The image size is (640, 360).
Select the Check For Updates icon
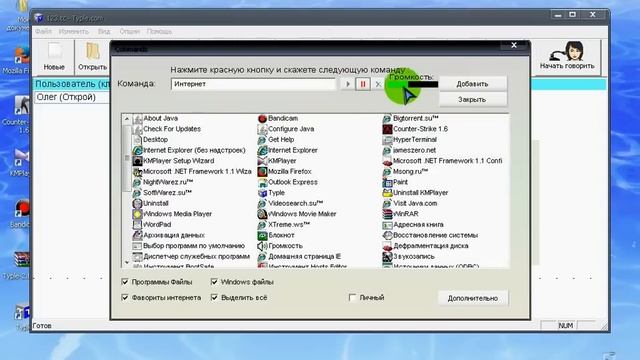point(138,129)
